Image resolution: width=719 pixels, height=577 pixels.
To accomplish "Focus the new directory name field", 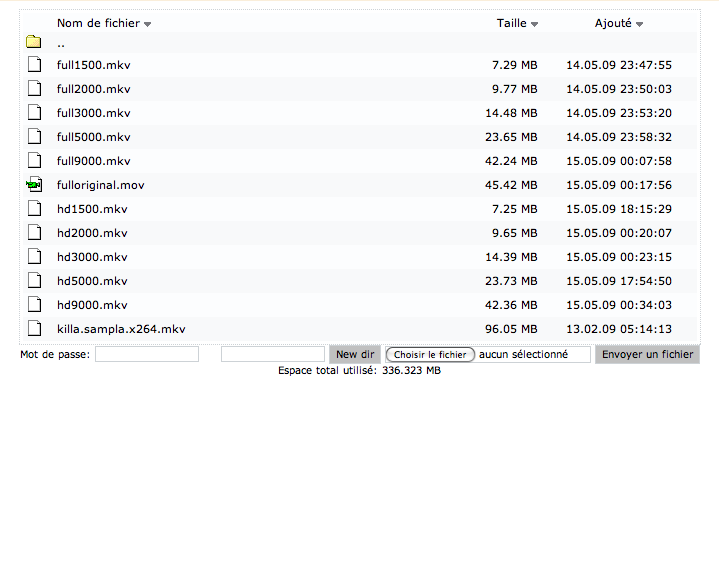I will coord(273,354).
